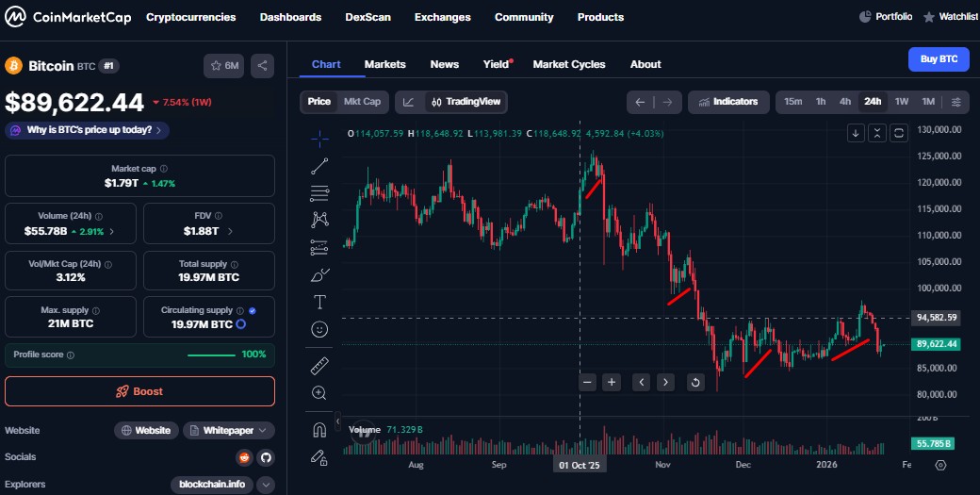
Task: Click the circulating supply verified badge
Action: [x=252, y=310]
